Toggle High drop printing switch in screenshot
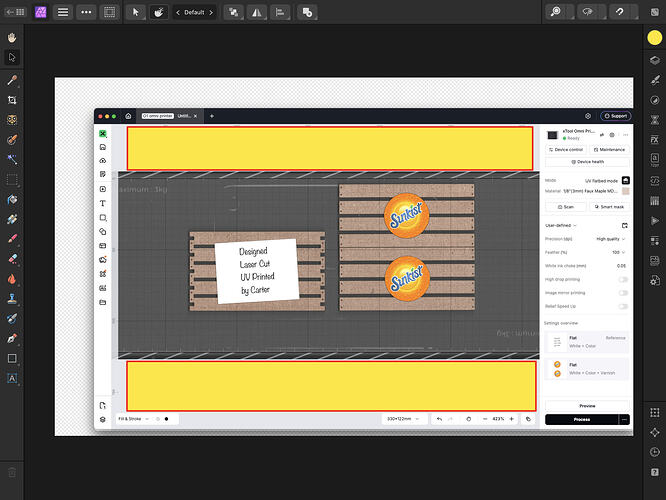 click(x=623, y=279)
